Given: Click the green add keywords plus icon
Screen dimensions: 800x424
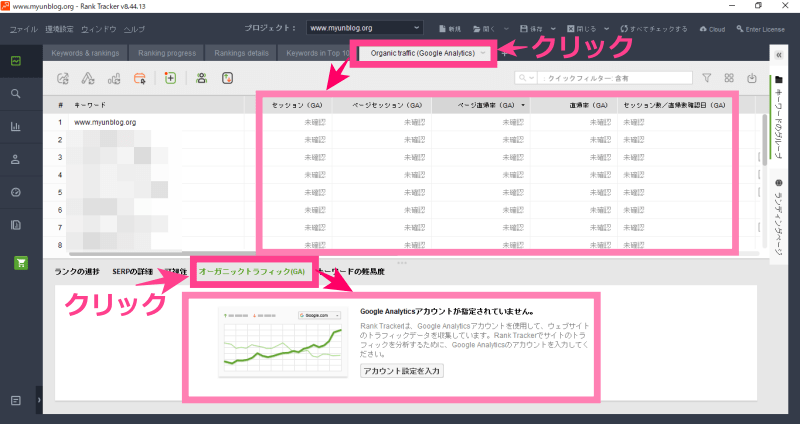Looking at the screenshot, I should click(x=170, y=78).
